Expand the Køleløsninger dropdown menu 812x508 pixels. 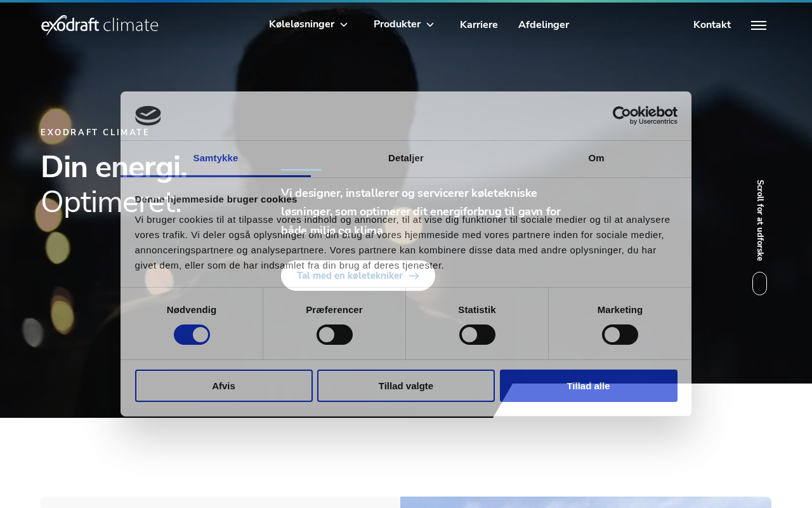pos(308,24)
